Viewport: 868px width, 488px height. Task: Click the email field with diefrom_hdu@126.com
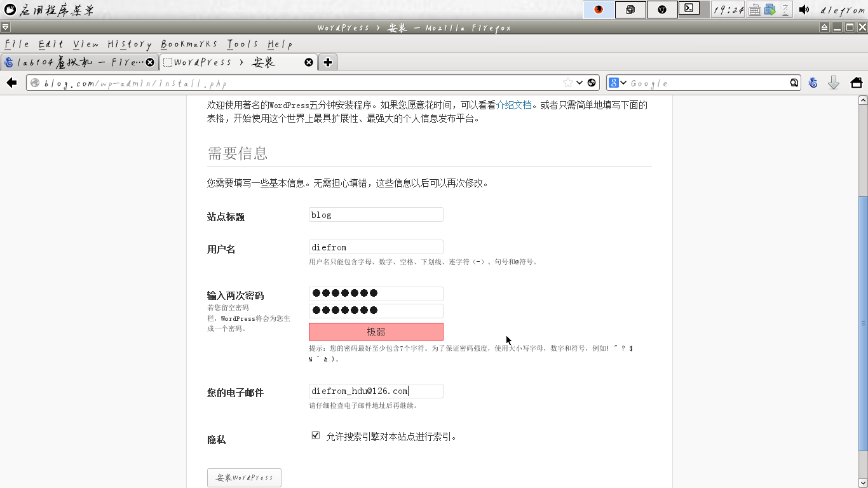pos(376,391)
